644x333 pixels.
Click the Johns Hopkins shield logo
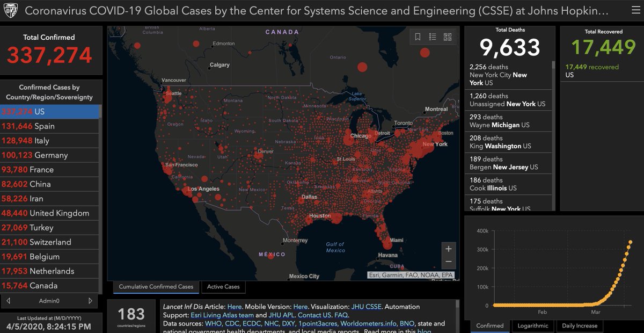click(x=11, y=10)
